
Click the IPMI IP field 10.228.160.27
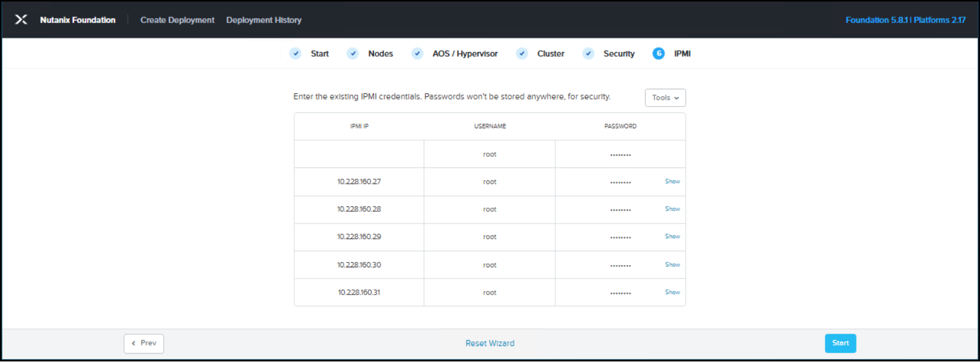pyautogui.click(x=359, y=182)
